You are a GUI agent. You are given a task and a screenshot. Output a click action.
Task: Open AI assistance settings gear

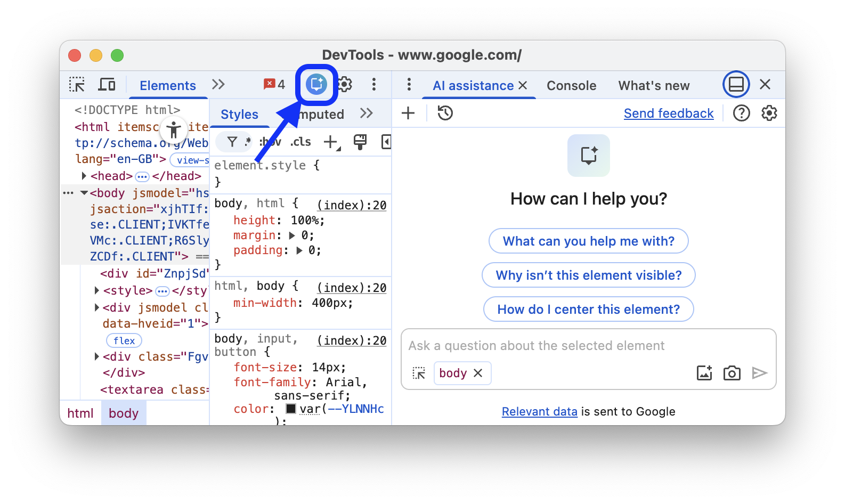769,113
